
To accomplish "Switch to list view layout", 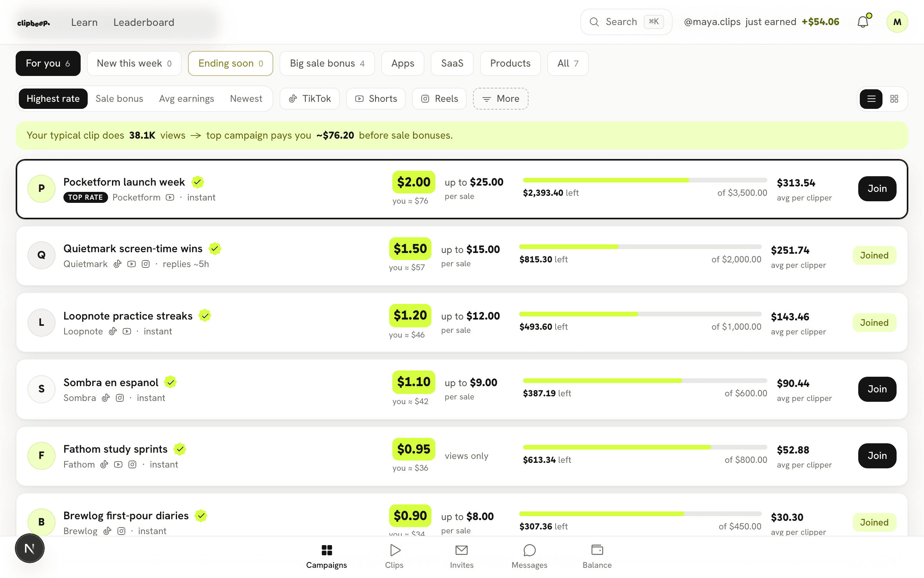I will (871, 99).
